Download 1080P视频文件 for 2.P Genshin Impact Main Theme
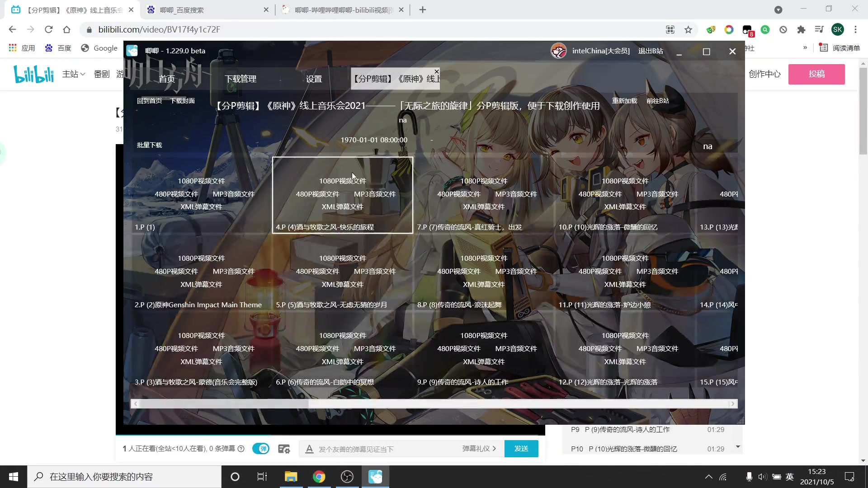This screenshot has height=488, width=868. click(x=201, y=258)
